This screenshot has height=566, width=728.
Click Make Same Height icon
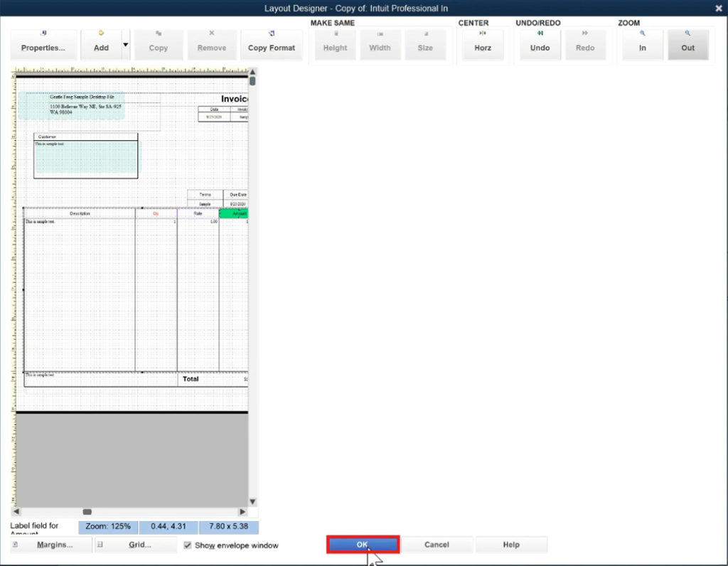(x=334, y=45)
